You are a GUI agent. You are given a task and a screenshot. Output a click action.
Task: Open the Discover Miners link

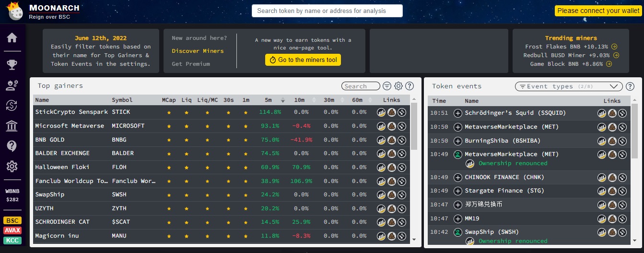click(198, 51)
